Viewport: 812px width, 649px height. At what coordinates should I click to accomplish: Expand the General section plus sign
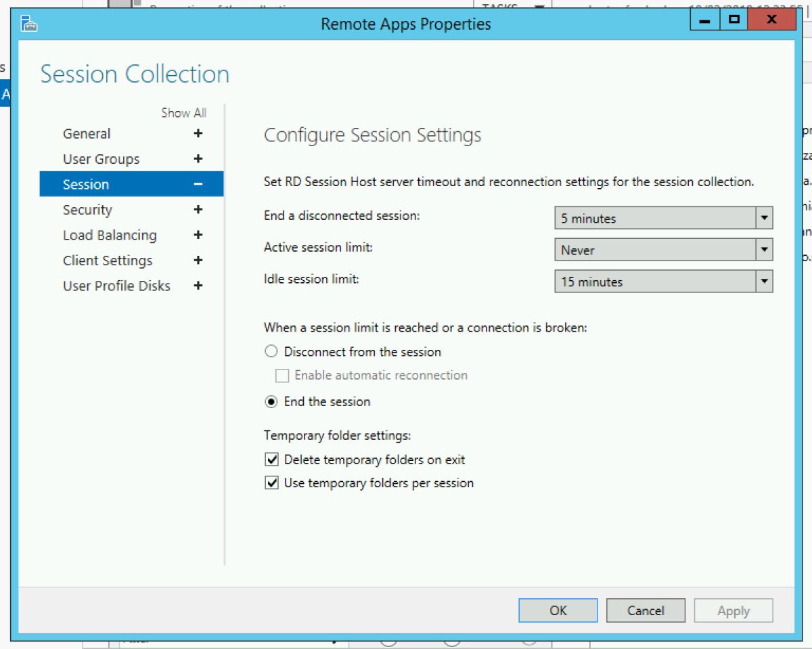click(198, 134)
